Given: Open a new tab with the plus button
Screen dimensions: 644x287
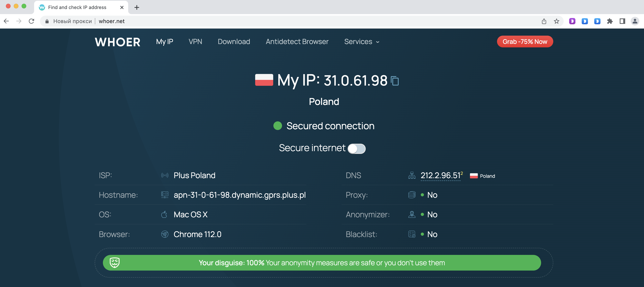Looking at the screenshot, I should [x=137, y=7].
